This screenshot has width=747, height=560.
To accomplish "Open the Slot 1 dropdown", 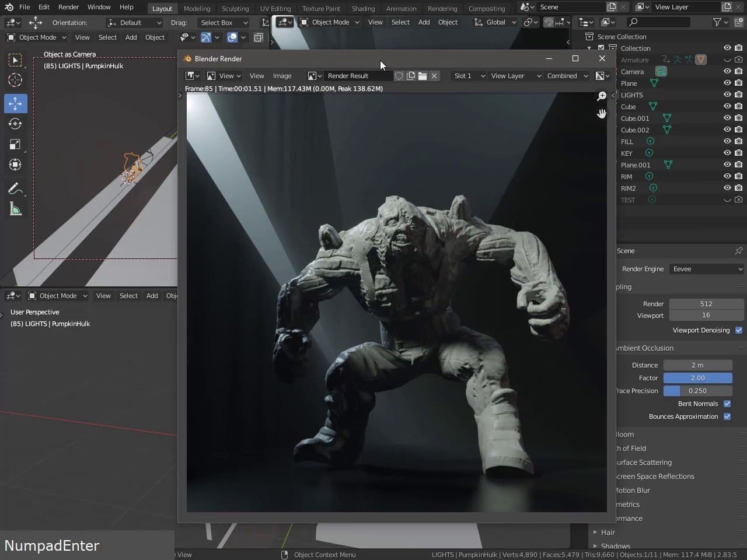I will [x=469, y=76].
